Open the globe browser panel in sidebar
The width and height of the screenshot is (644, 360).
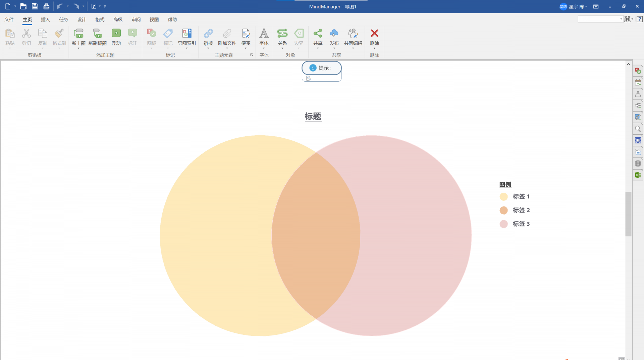click(x=638, y=164)
